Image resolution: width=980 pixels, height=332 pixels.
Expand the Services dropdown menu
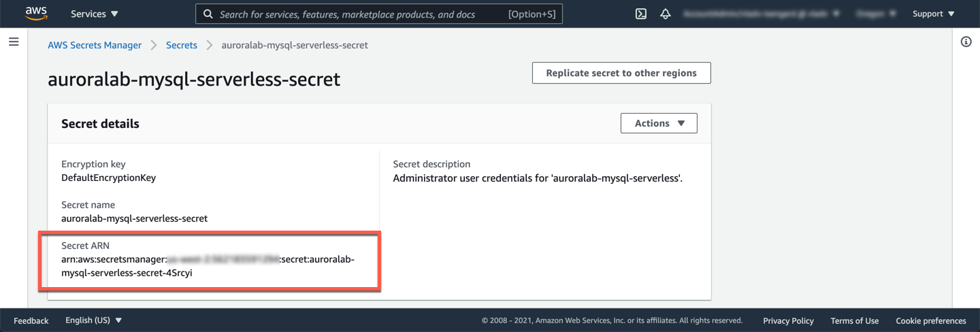pyautogui.click(x=94, y=14)
